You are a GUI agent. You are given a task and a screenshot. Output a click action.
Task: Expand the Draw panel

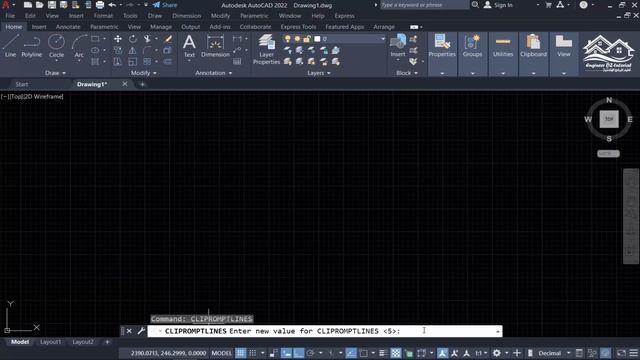[x=55, y=73]
